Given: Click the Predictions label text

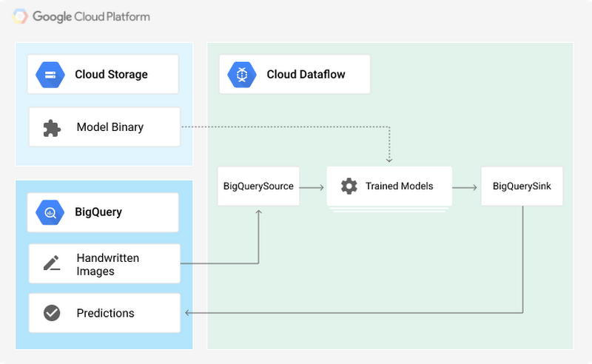Looking at the screenshot, I should coord(105,313).
